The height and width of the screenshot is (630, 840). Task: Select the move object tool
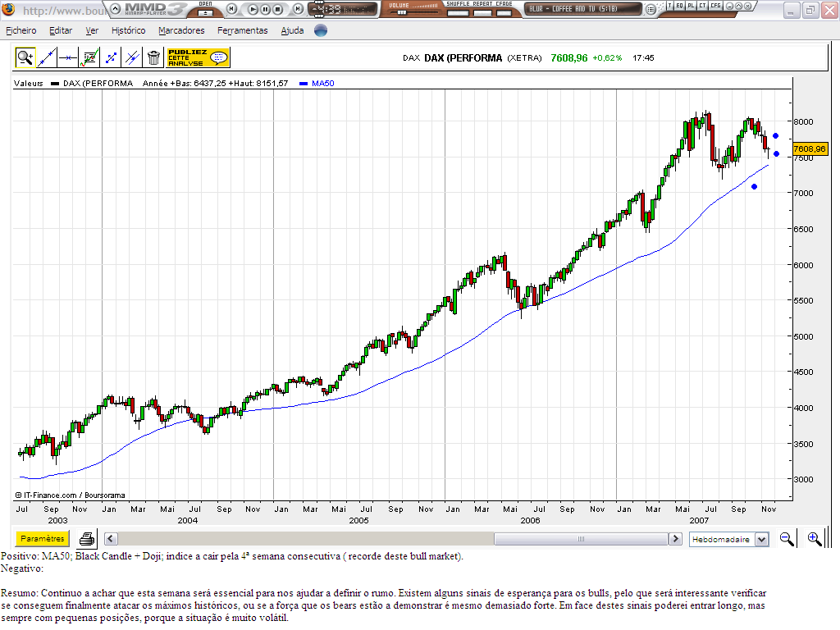[x=111, y=57]
